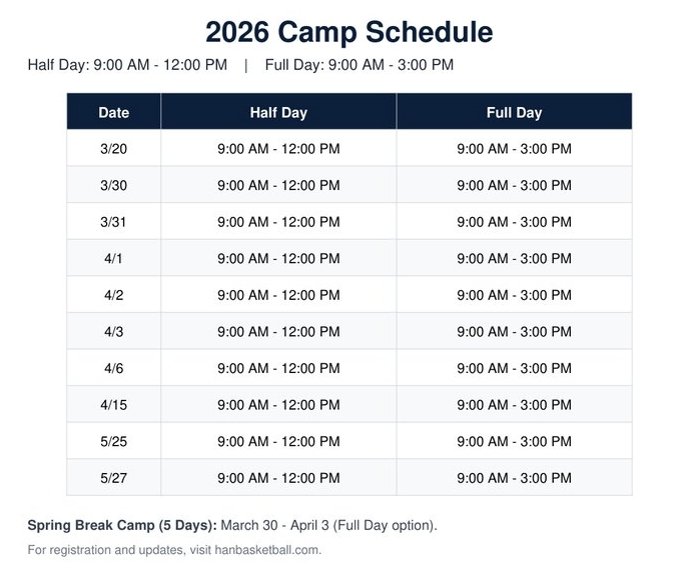Click the Full Day time for 3/20

pos(514,149)
